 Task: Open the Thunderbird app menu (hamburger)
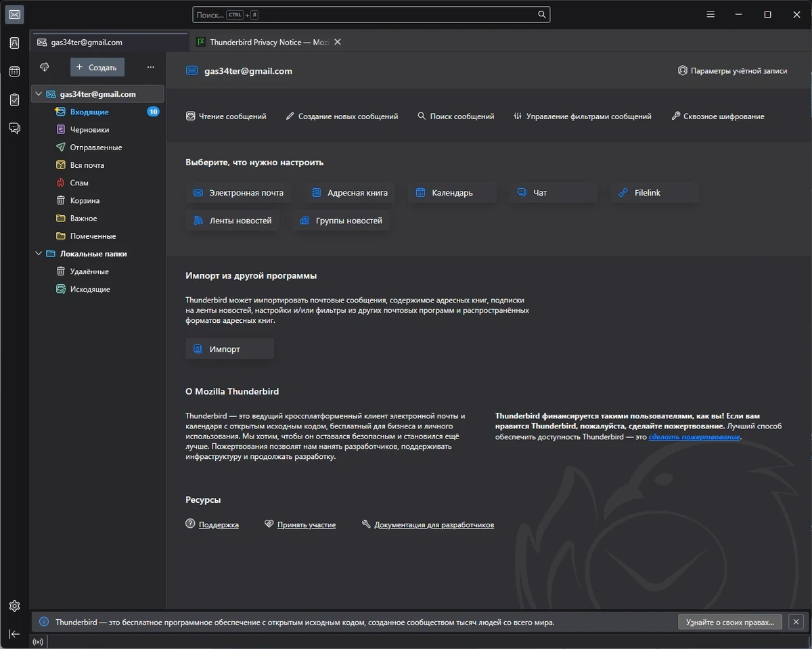point(710,14)
